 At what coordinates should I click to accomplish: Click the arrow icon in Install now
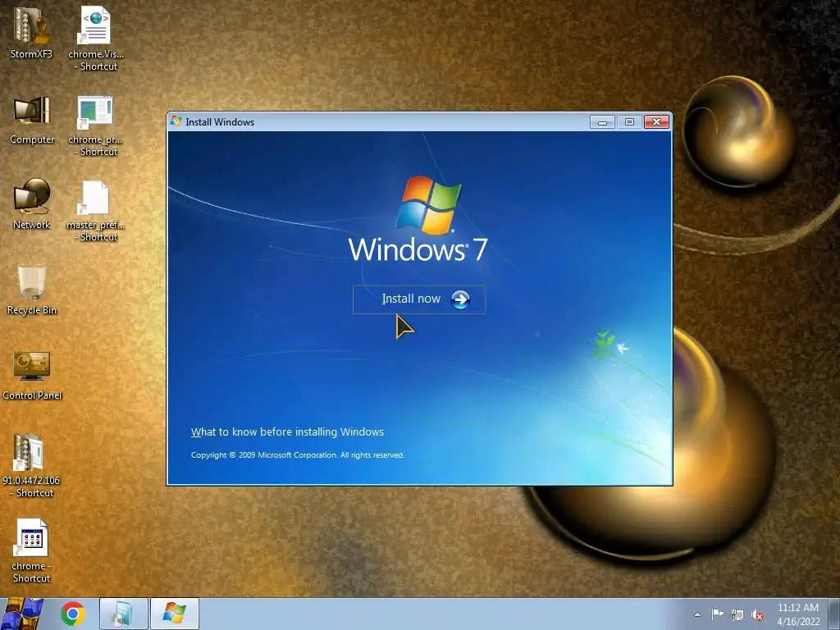pos(460,299)
